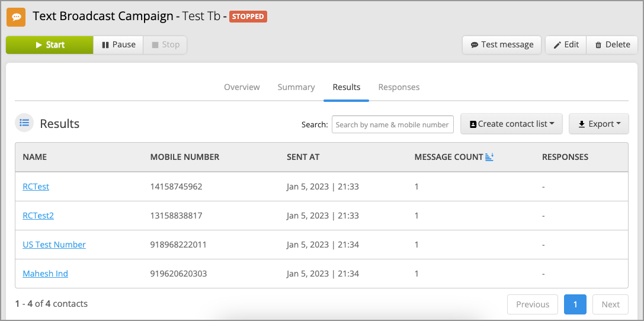Click mobile number 13158838817
644x321 pixels.
pos(176,215)
